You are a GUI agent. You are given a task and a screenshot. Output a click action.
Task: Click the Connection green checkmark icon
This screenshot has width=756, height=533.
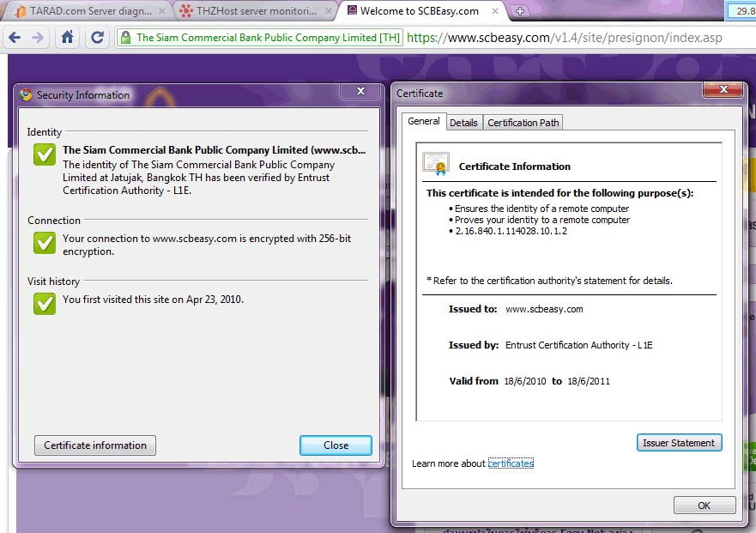click(x=45, y=243)
